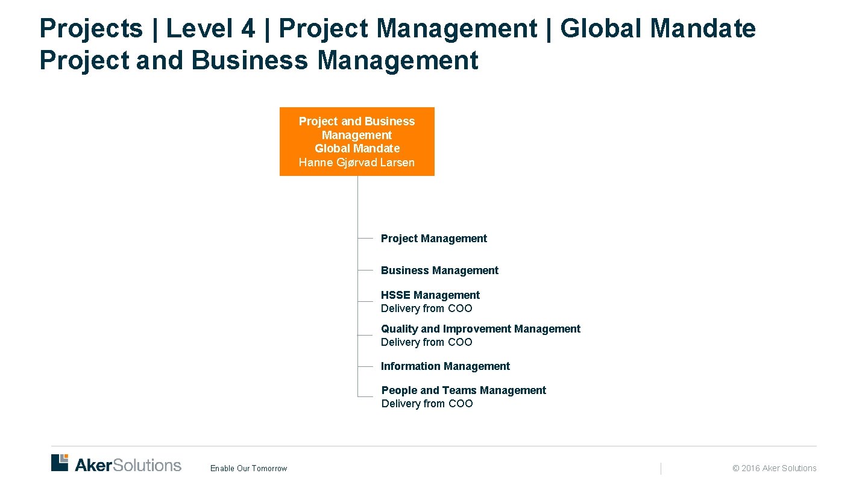Click the 2016 Aker Solutions copyright text
This screenshot has height=488, width=868.
[x=774, y=468]
